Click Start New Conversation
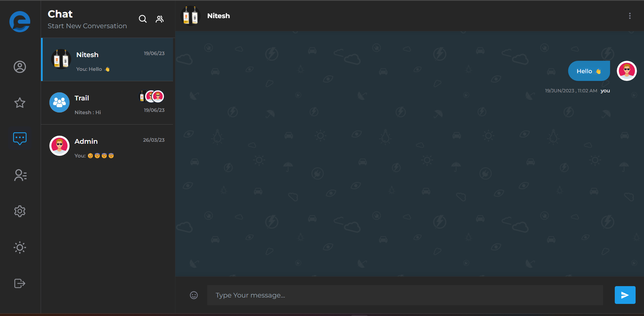 coord(87,26)
